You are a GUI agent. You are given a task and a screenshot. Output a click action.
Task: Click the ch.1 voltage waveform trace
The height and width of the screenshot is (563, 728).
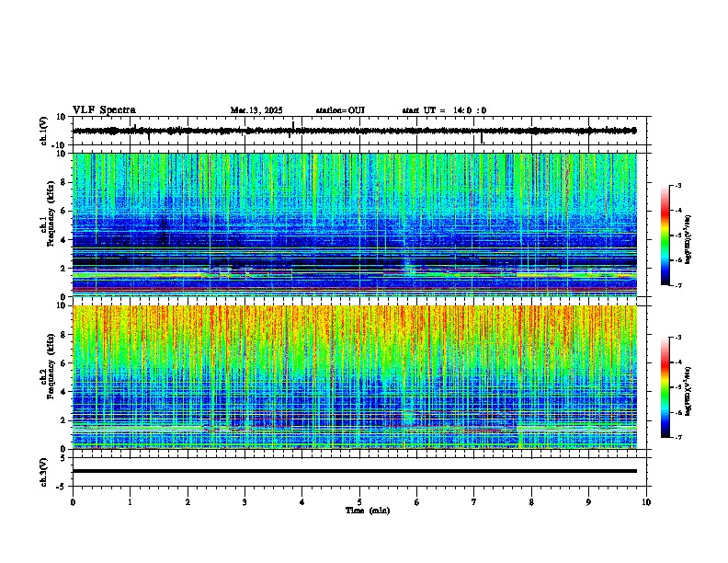coord(355,131)
